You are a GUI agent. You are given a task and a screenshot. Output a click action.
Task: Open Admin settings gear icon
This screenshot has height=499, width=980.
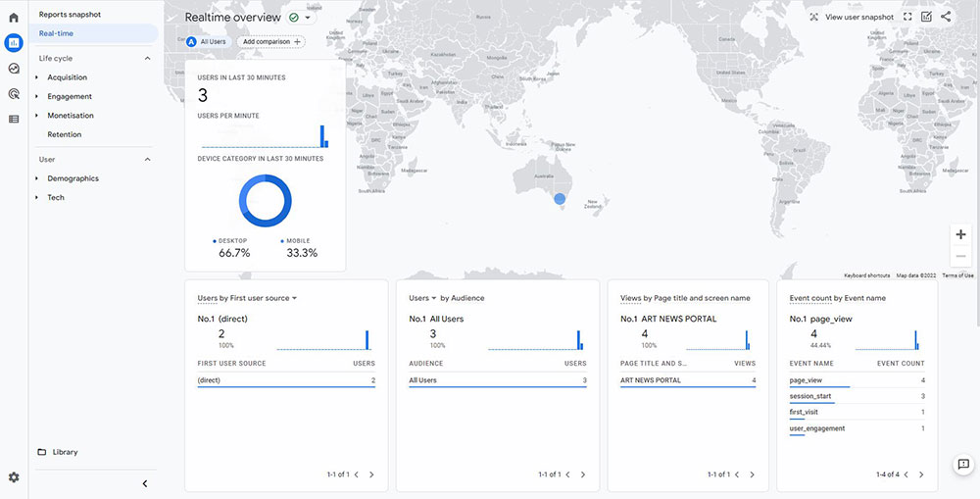pyautogui.click(x=14, y=477)
